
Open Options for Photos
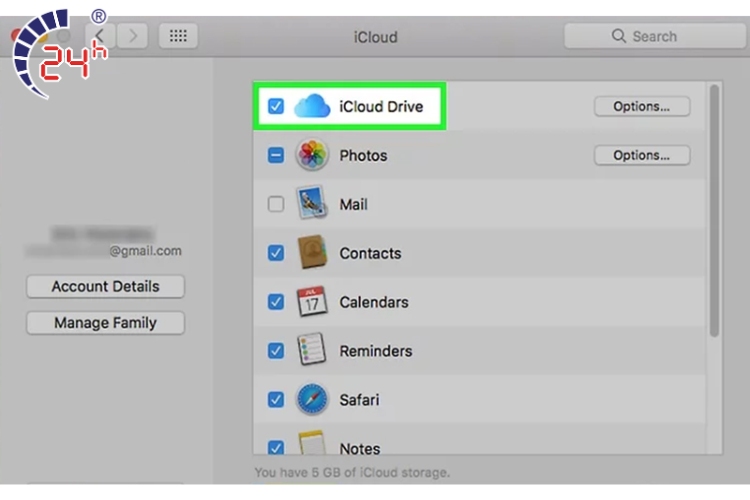click(642, 155)
